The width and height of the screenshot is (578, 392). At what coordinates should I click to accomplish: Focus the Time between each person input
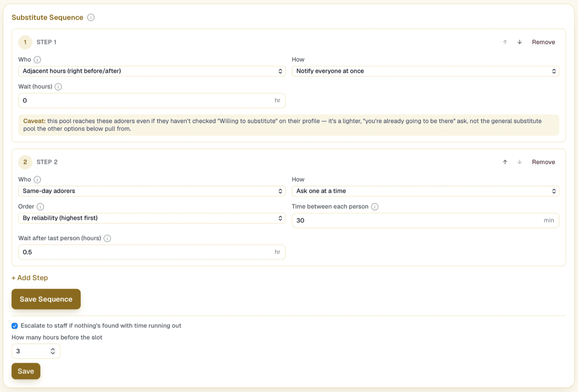[x=425, y=220]
